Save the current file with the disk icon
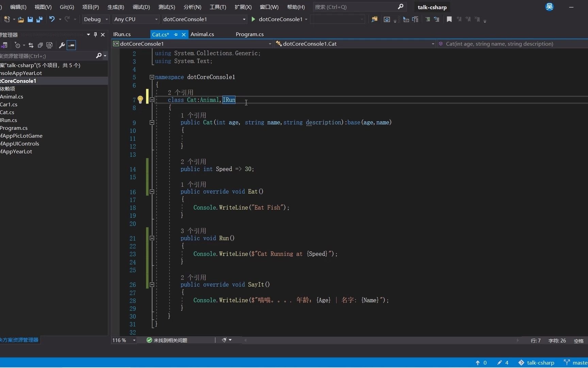Viewport: 588px width, 368px height. pos(30,19)
